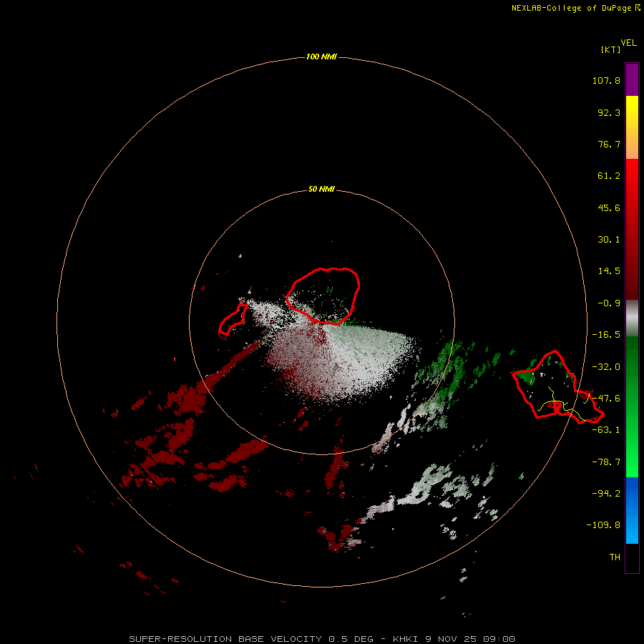The image size is (644, 644).
Task: Click the large red island outline near center
Action: (323, 296)
